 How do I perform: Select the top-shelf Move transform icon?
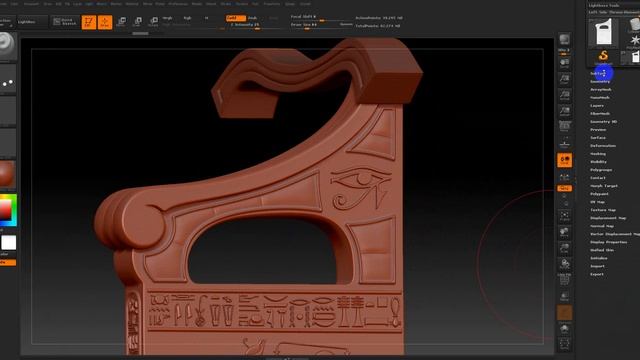[x=121, y=22]
